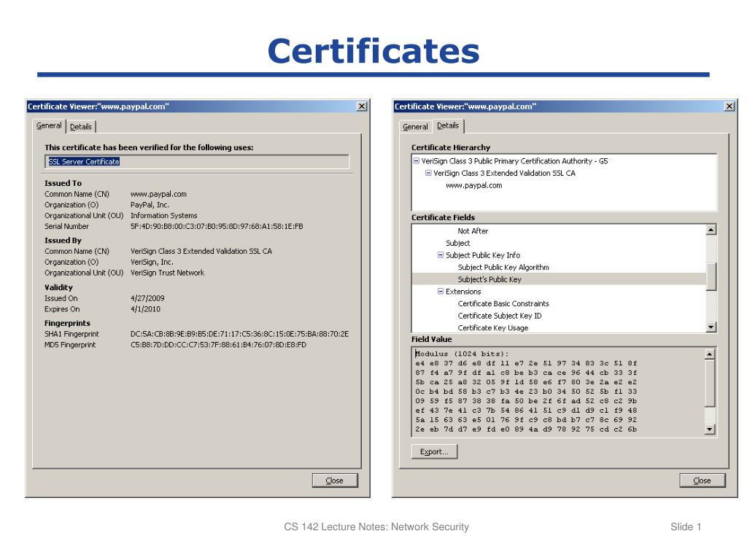Click Expires On date 4/1/2010
747x560 pixels.
(145, 309)
